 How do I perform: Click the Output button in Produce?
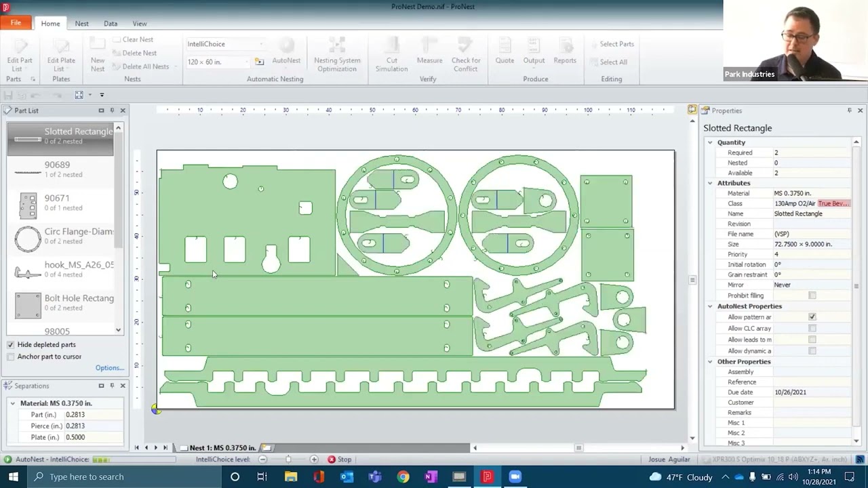click(x=534, y=52)
